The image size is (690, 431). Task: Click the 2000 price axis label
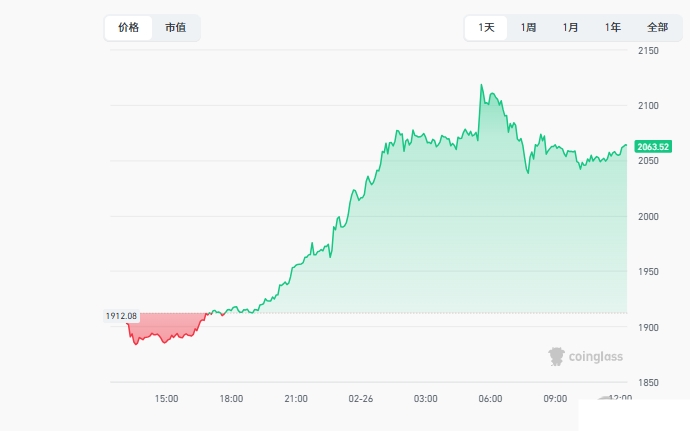(x=648, y=216)
